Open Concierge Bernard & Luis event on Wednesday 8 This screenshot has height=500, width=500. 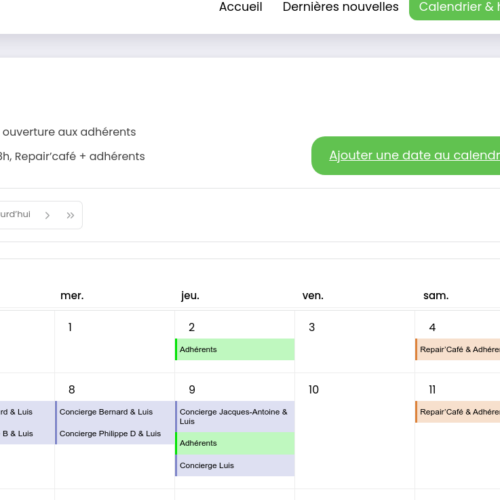(115, 412)
